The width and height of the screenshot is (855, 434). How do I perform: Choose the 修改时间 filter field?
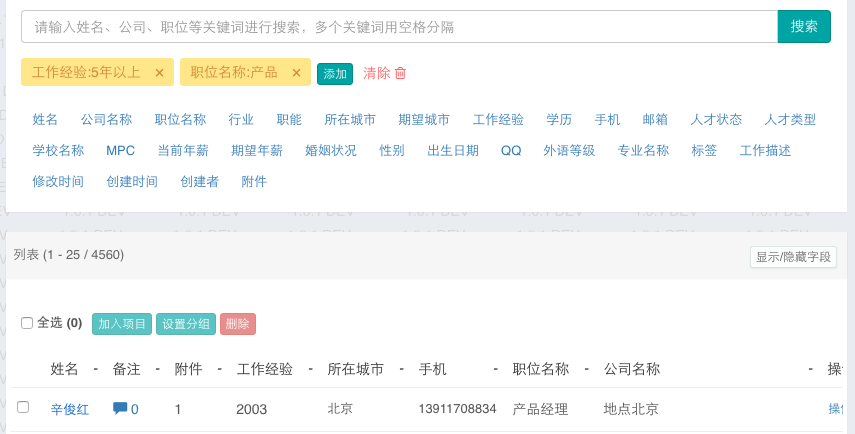pos(58,182)
